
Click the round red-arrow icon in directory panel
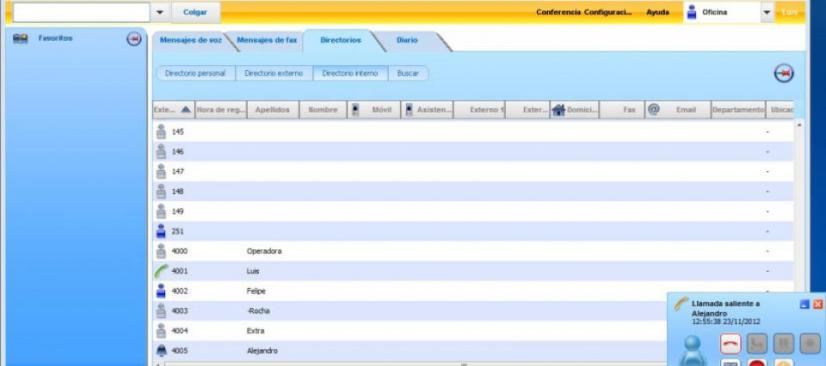784,74
